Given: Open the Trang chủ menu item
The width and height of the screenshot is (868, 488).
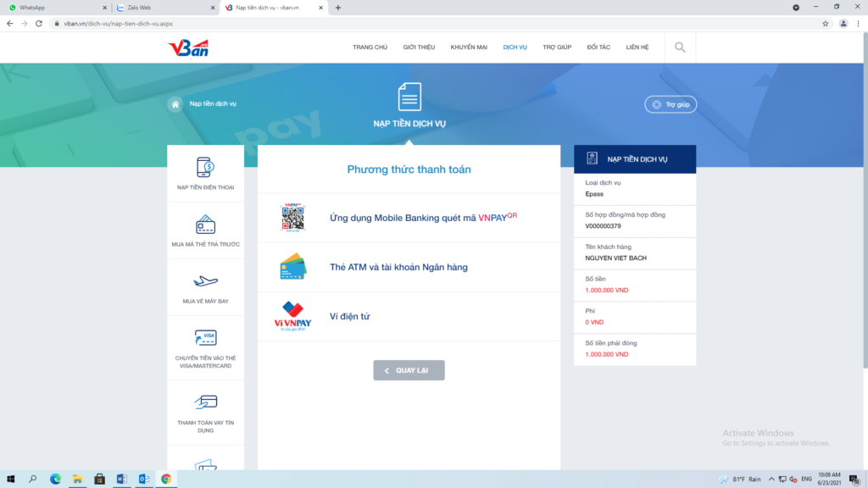Looking at the screenshot, I should point(370,47).
